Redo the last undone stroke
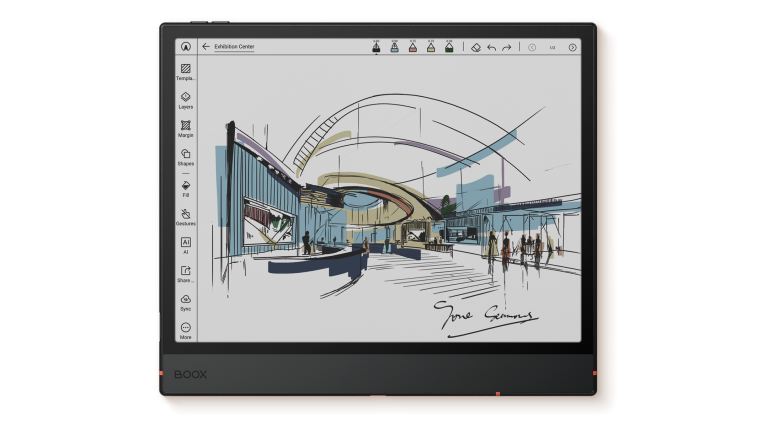768x424 pixels. pyautogui.click(x=506, y=47)
